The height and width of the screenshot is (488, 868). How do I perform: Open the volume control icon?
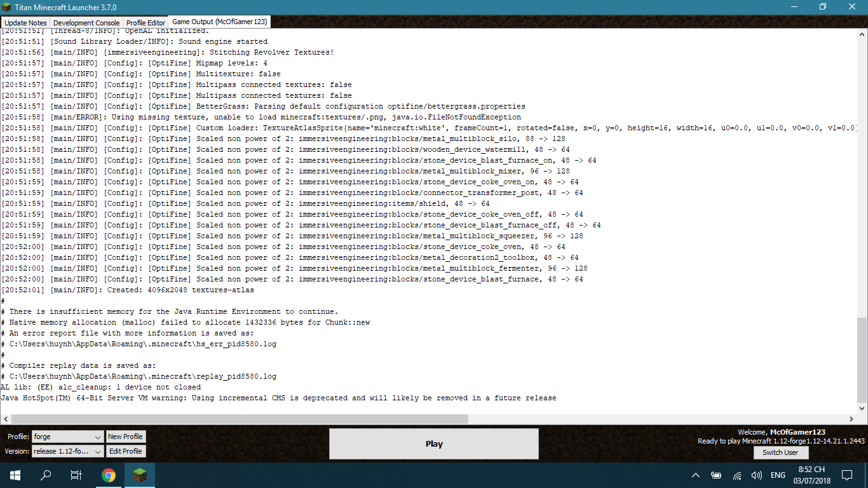(x=757, y=475)
